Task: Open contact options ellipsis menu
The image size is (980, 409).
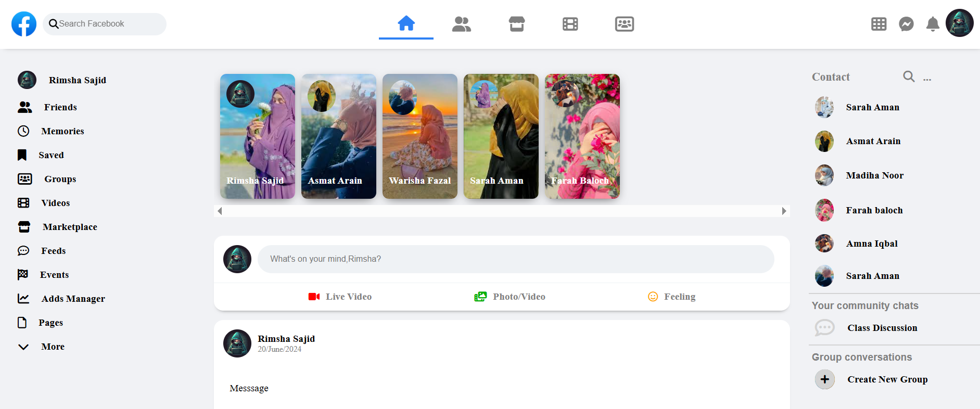Action: (x=927, y=79)
